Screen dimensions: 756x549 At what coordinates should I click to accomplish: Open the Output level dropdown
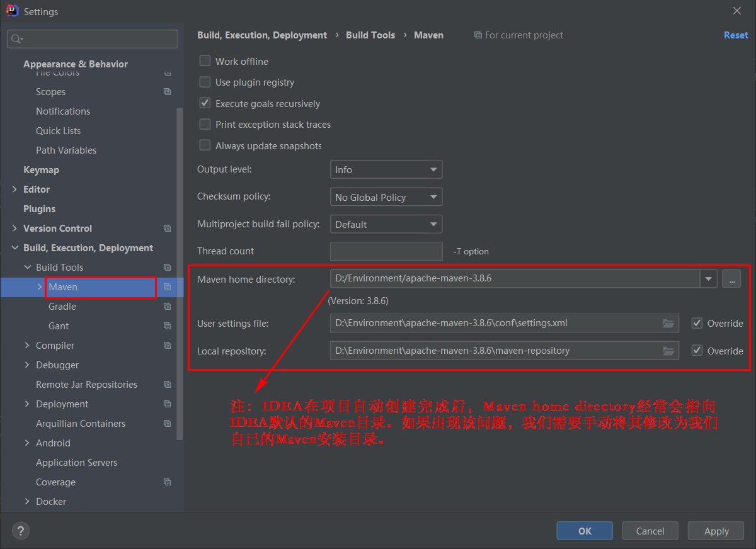pos(386,170)
